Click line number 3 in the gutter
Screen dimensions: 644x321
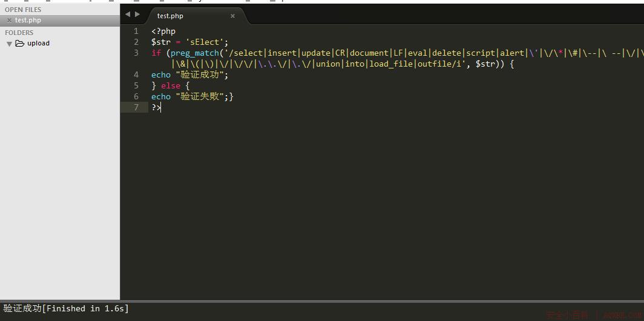coord(136,53)
